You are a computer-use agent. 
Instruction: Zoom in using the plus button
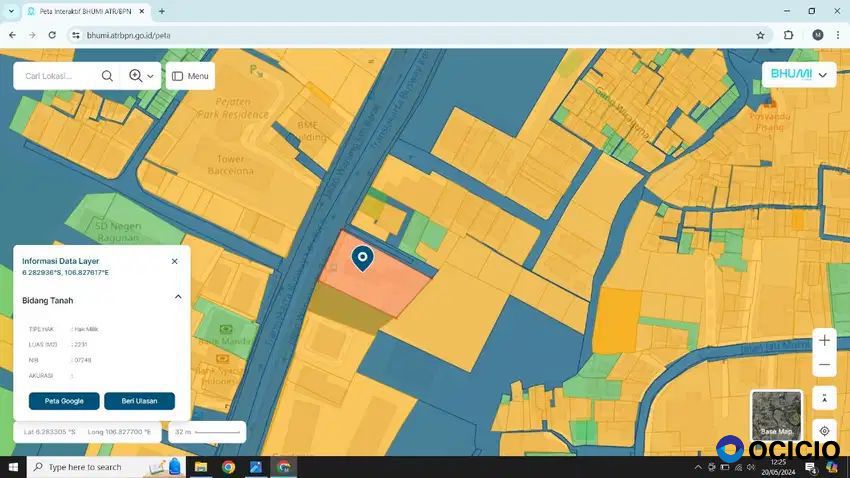pos(824,341)
